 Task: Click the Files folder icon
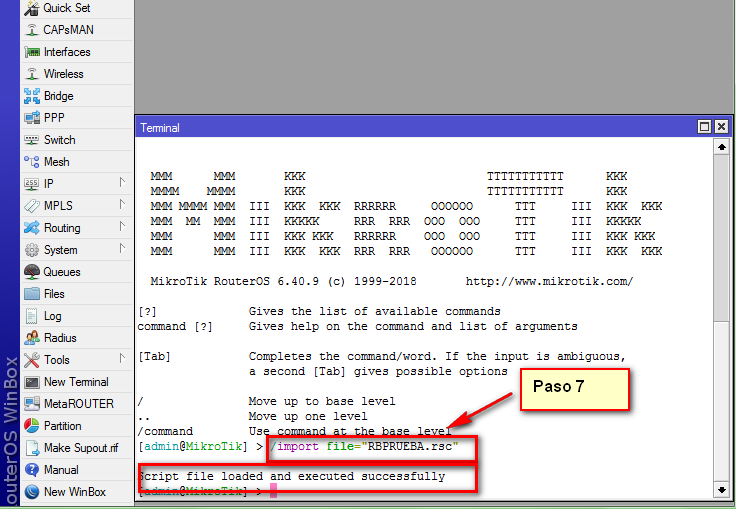(31, 294)
